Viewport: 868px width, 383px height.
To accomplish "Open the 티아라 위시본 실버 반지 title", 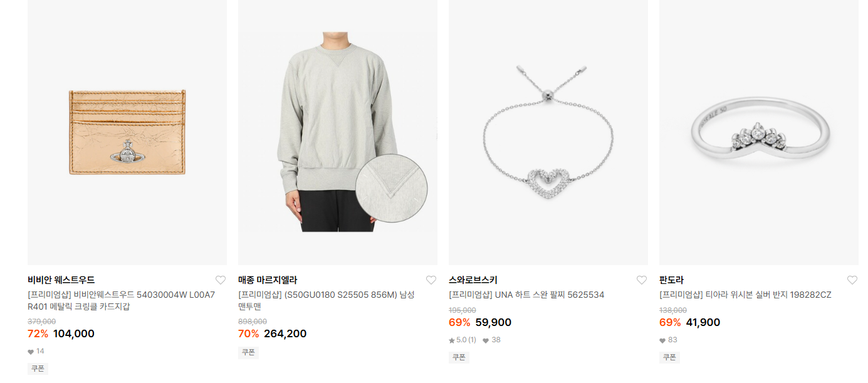I will (745, 295).
